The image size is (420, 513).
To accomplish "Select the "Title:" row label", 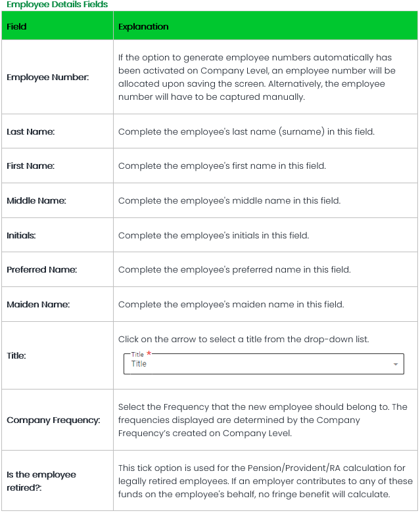I will tap(16, 356).
